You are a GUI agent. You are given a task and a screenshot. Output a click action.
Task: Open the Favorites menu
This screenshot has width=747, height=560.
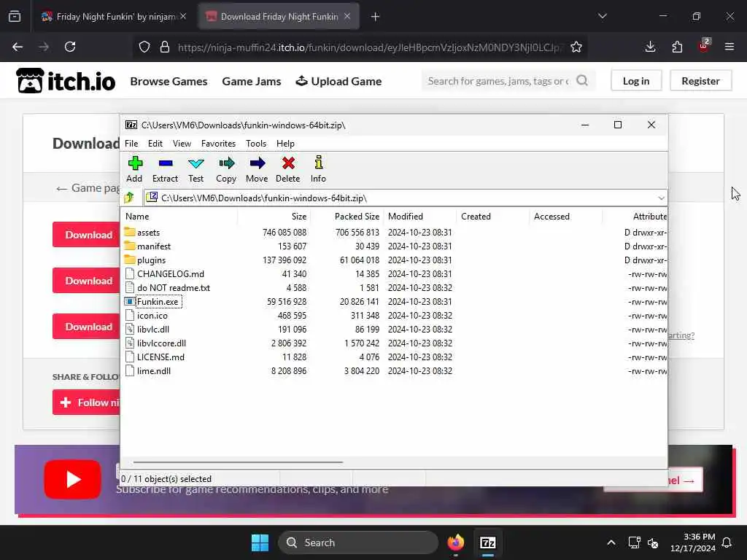[x=218, y=144]
